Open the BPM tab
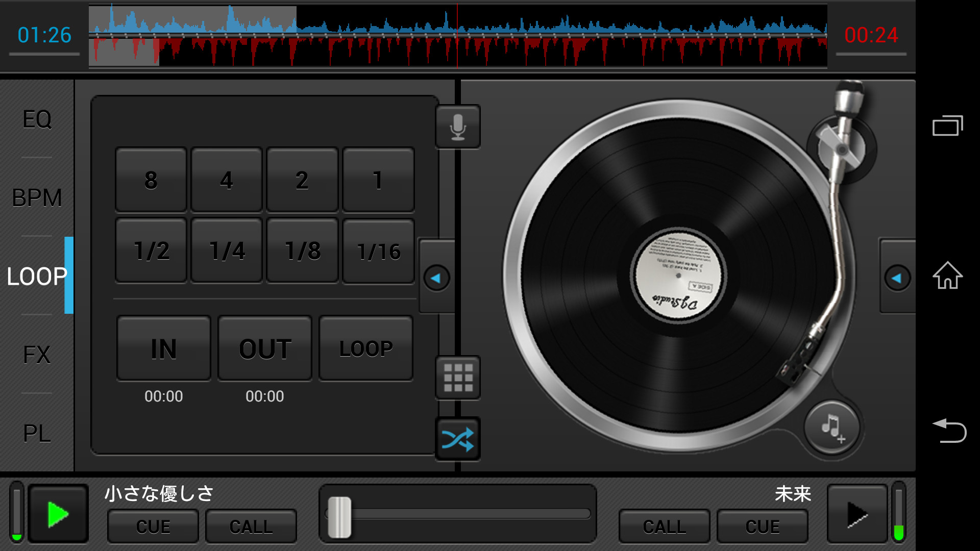 [37, 198]
